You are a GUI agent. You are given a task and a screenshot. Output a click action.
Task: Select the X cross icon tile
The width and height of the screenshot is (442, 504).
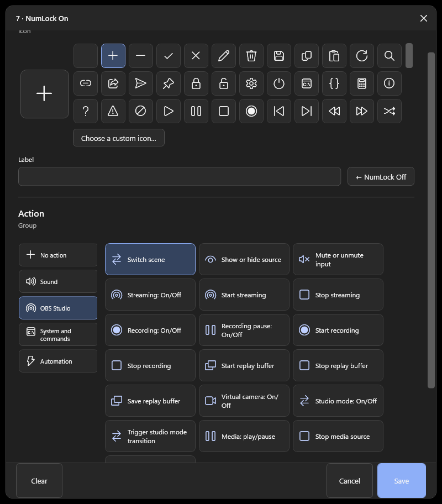(196, 56)
